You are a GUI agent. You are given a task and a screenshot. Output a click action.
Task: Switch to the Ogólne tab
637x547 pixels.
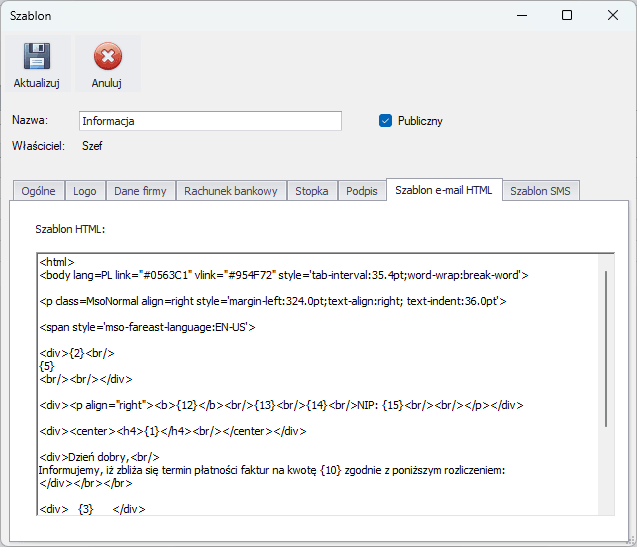point(38,191)
